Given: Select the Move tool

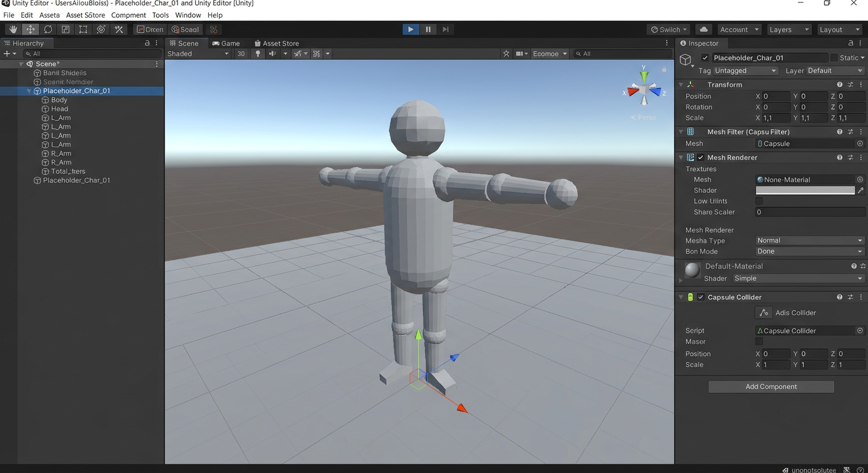Looking at the screenshot, I should [x=30, y=30].
